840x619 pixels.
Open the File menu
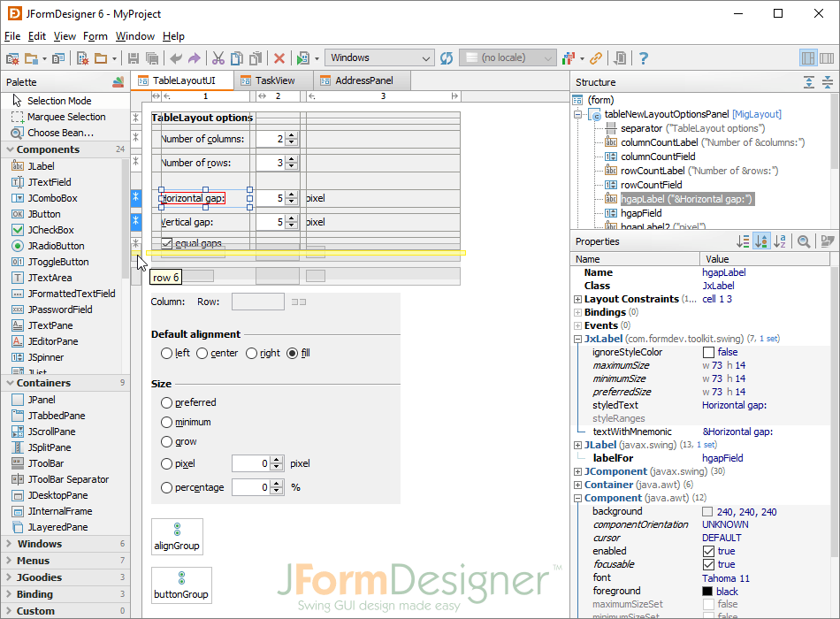(x=12, y=36)
